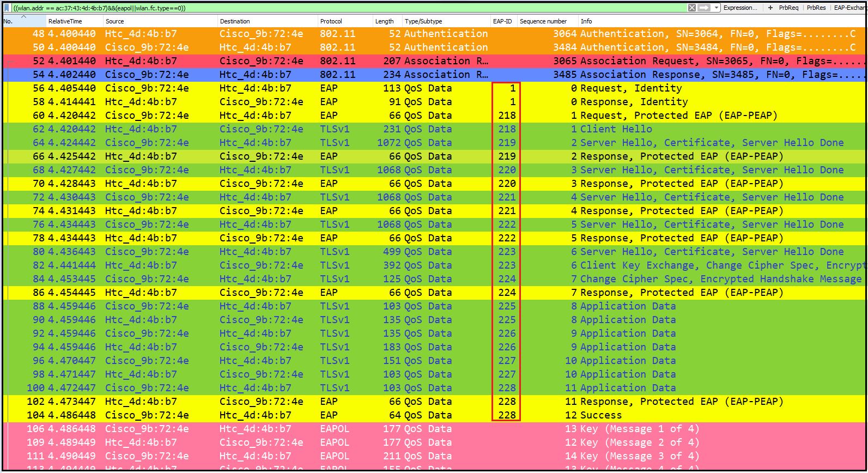Sort by the Length column header
The image size is (868, 473).
[x=387, y=21]
